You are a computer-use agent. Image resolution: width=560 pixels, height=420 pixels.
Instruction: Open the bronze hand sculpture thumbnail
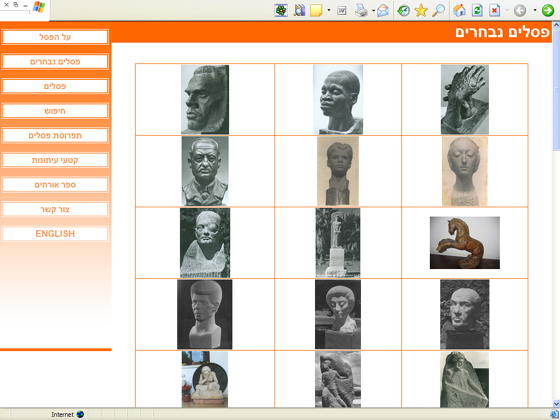[x=465, y=99]
